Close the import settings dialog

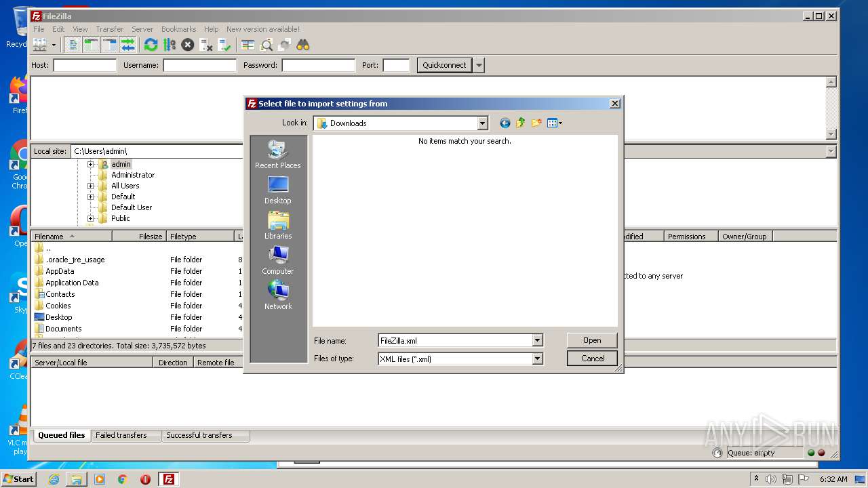point(614,104)
